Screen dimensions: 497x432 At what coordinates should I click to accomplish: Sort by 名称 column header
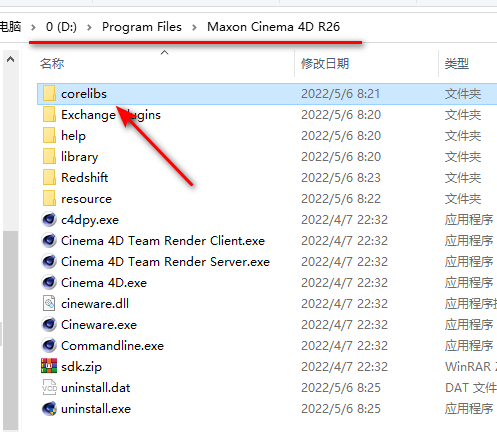point(52,63)
